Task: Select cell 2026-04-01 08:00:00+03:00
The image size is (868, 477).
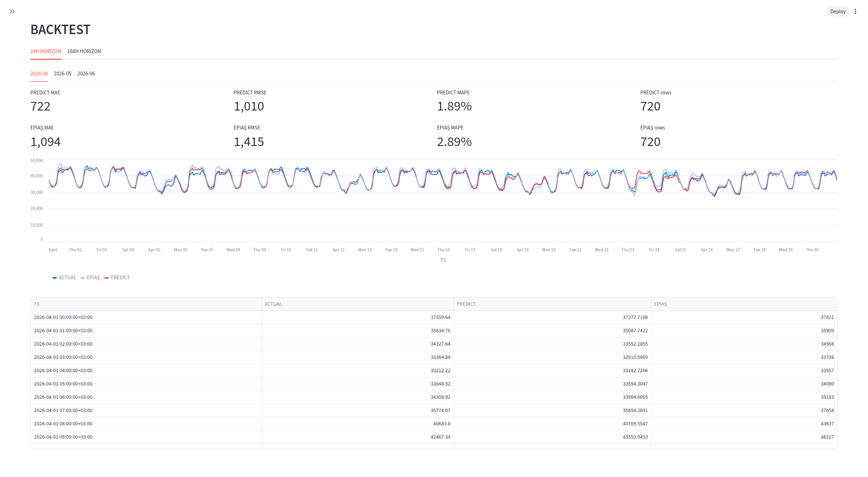Action: (x=146, y=423)
